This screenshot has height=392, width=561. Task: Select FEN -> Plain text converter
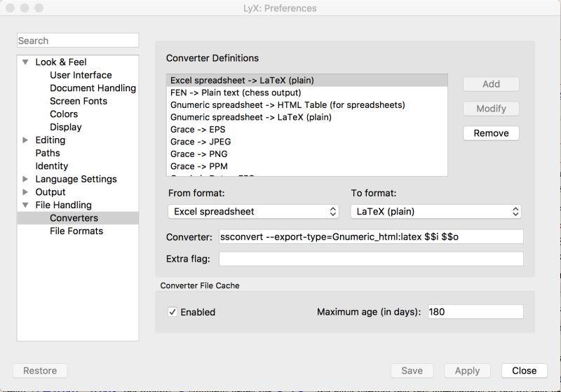[236, 93]
